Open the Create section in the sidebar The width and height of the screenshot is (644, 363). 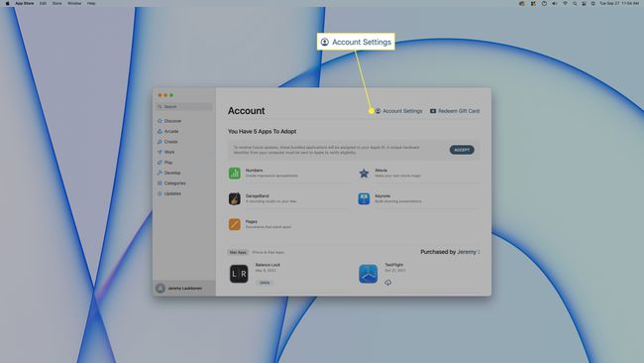(167, 142)
